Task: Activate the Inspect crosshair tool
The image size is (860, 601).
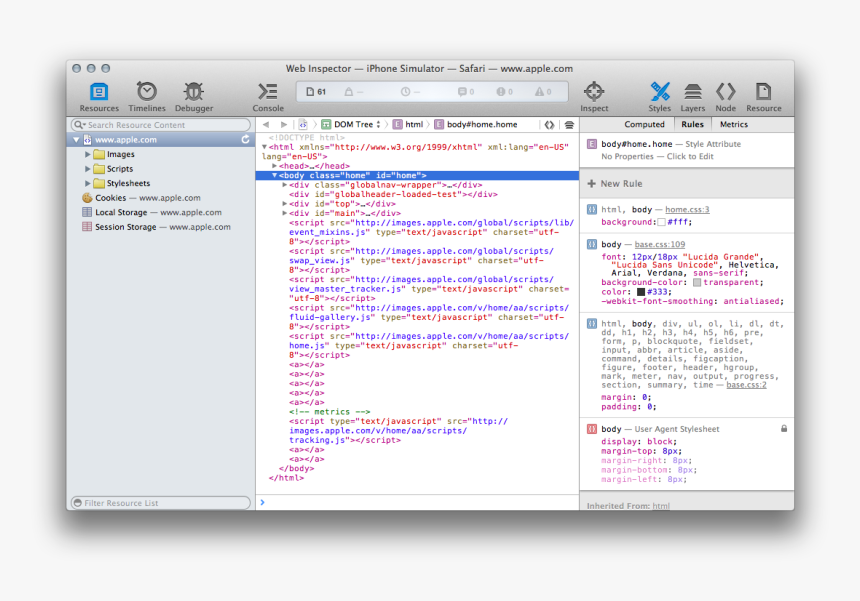Action: pos(594,93)
